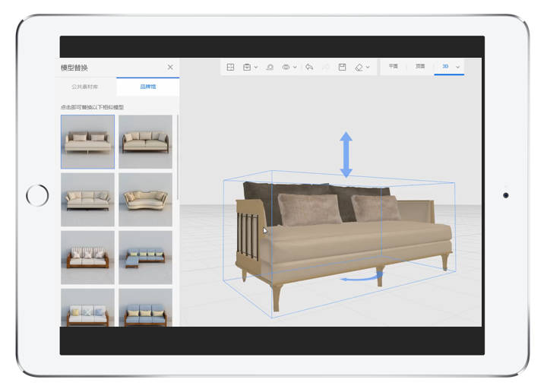Toggle the eye visibility icon
The width and height of the screenshot is (547, 392).
tap(286, 67)
